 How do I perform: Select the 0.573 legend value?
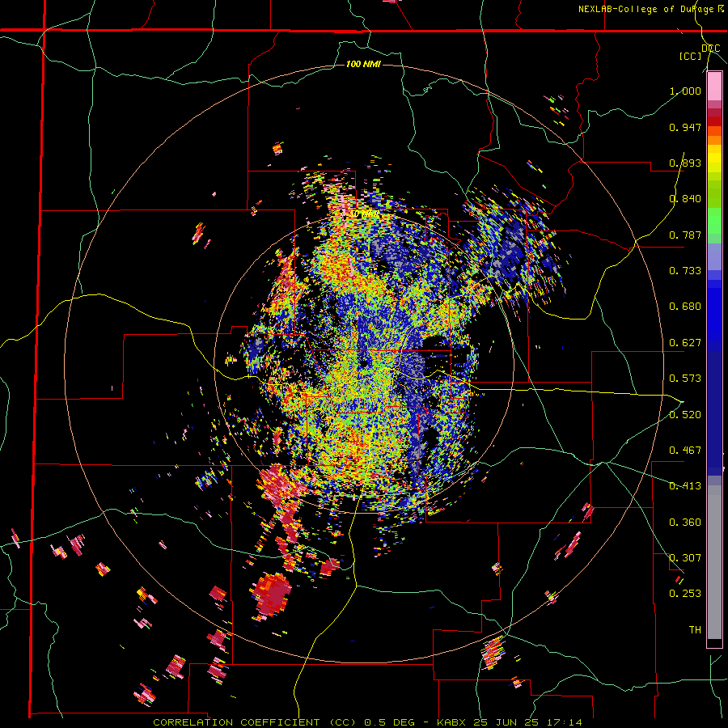point(685,379)
